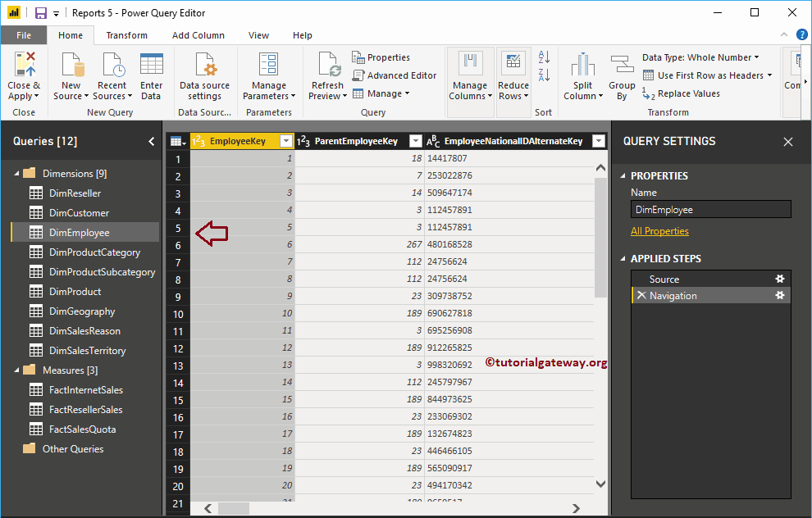Screen dimensions: 812x518
Task: Click in the query Name field
Action: (710, 210)
